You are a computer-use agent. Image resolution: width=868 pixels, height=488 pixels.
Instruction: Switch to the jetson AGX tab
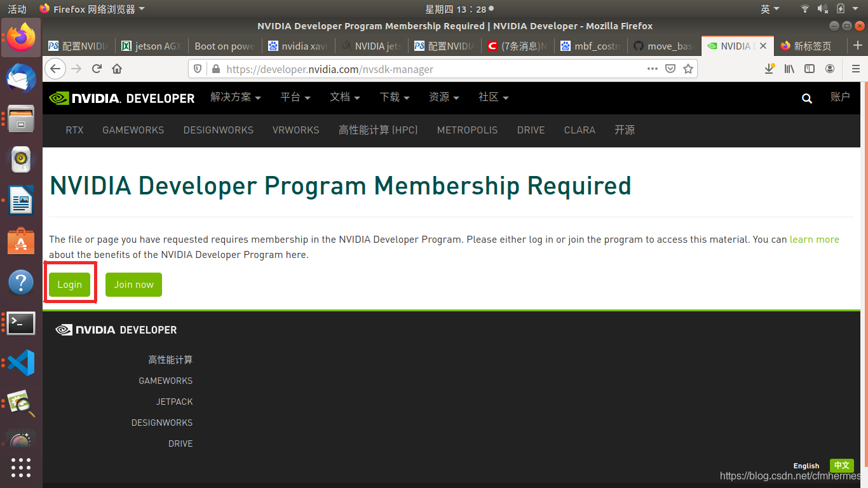point(151,46)
